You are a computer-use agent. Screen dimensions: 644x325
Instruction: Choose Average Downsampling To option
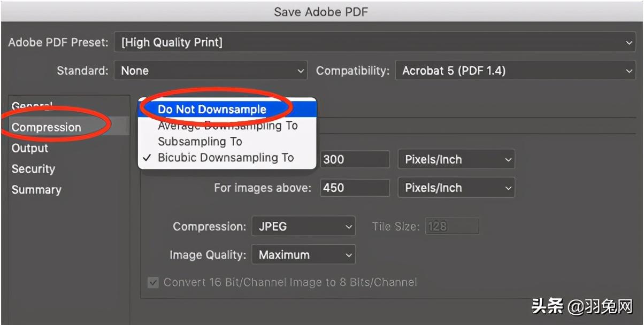(x=227, y=126)
